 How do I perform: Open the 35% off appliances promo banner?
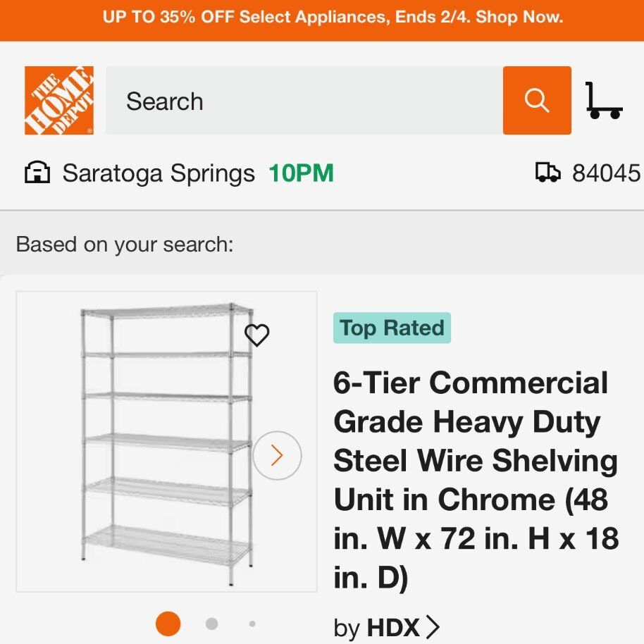point(322,18)
